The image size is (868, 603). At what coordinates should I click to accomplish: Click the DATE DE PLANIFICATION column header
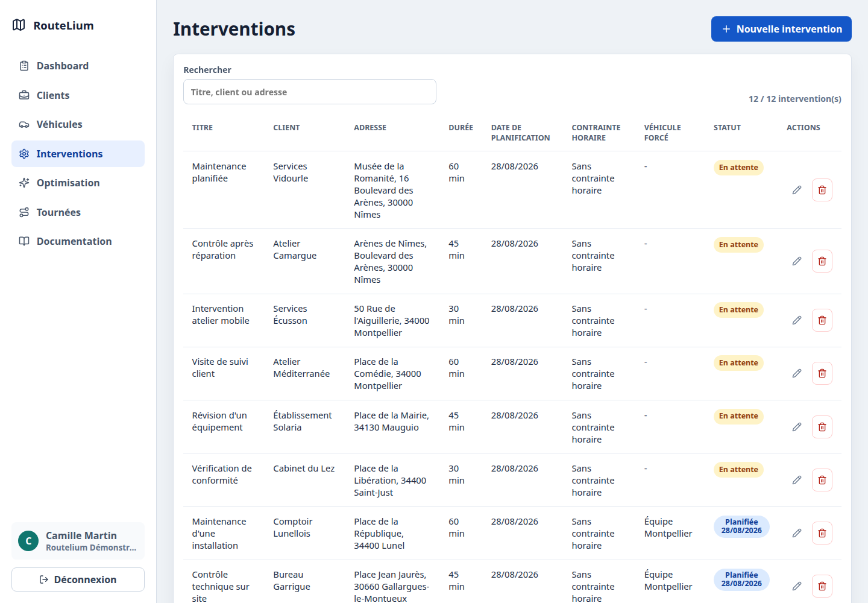click(520, 133)
